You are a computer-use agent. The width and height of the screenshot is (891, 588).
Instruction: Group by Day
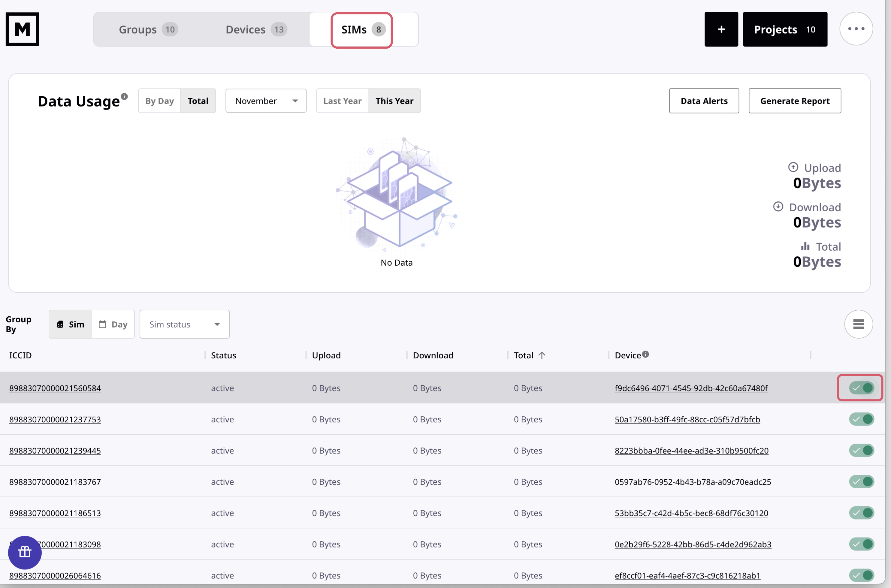tap(113, 324)
